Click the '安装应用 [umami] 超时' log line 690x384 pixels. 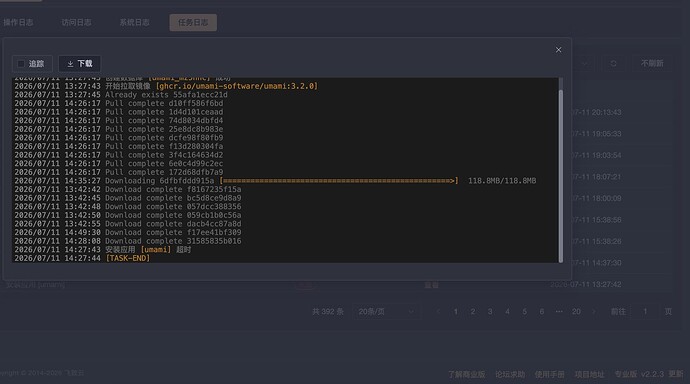pos(148,250)
